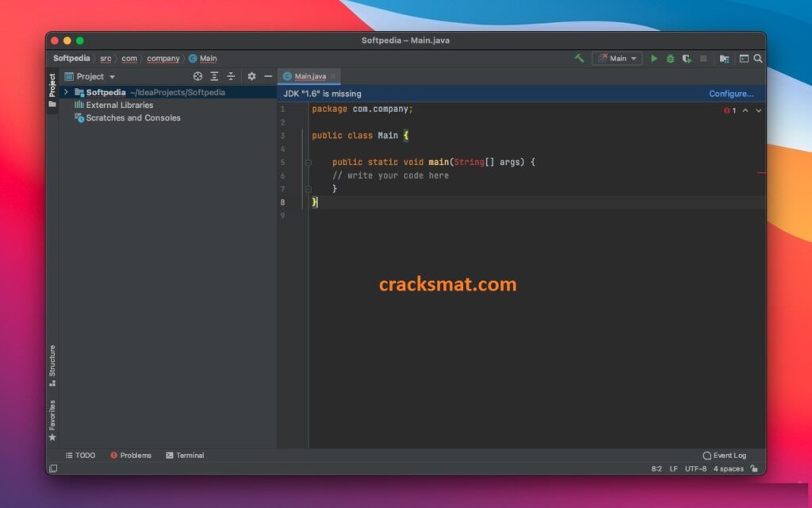Open Project Structure from the toolbar icon
The height and width of the screenshot is (508, 812).
pyautogui.click(x=725, y=59)
